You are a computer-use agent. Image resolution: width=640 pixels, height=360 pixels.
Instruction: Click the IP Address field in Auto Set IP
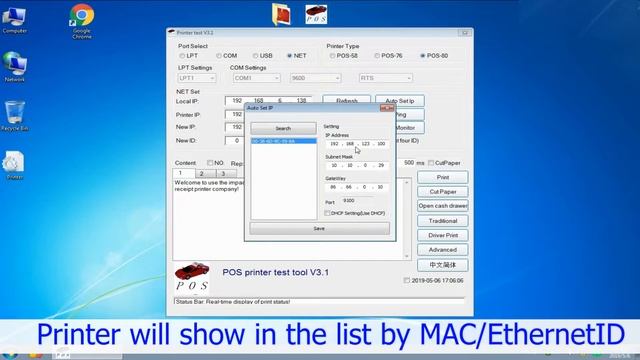(x=358, y=144)
